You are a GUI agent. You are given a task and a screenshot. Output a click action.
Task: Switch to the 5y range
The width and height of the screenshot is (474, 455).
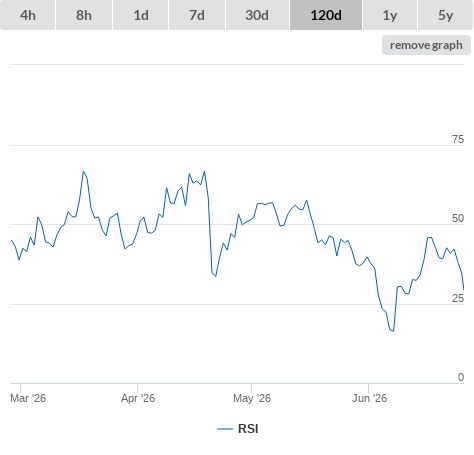[445, 15]
